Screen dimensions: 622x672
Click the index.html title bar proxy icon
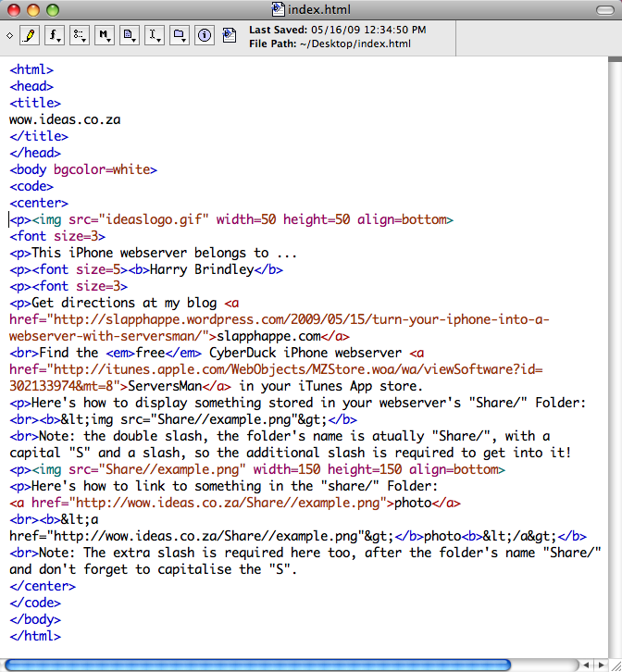(279, 9)
